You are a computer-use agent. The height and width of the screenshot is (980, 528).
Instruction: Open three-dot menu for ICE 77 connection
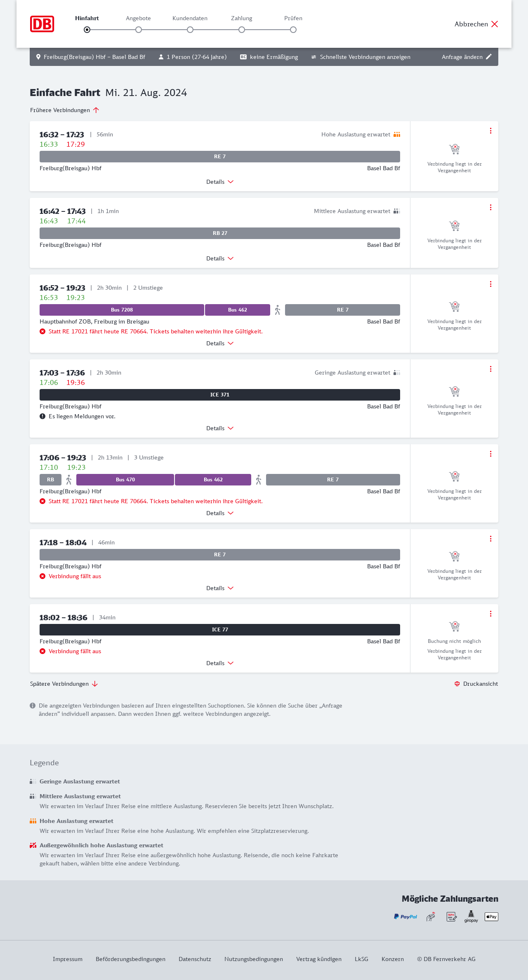(490, 614)
